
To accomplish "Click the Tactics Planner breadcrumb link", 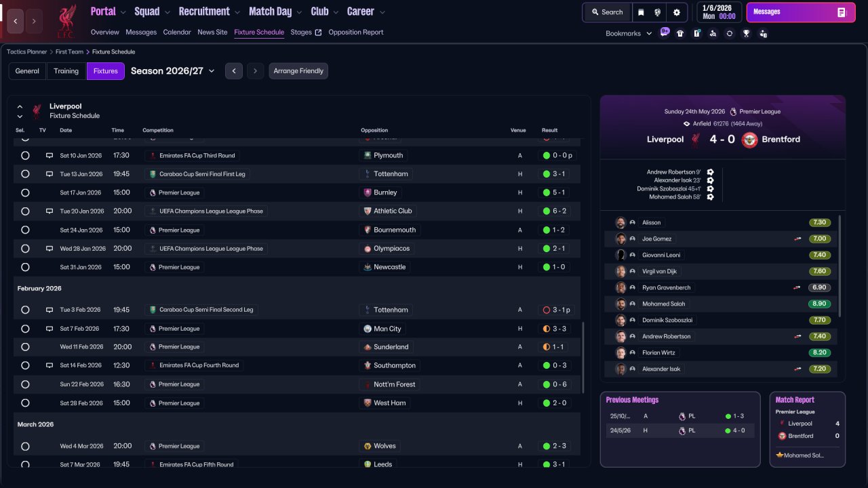I will [27, 52].
